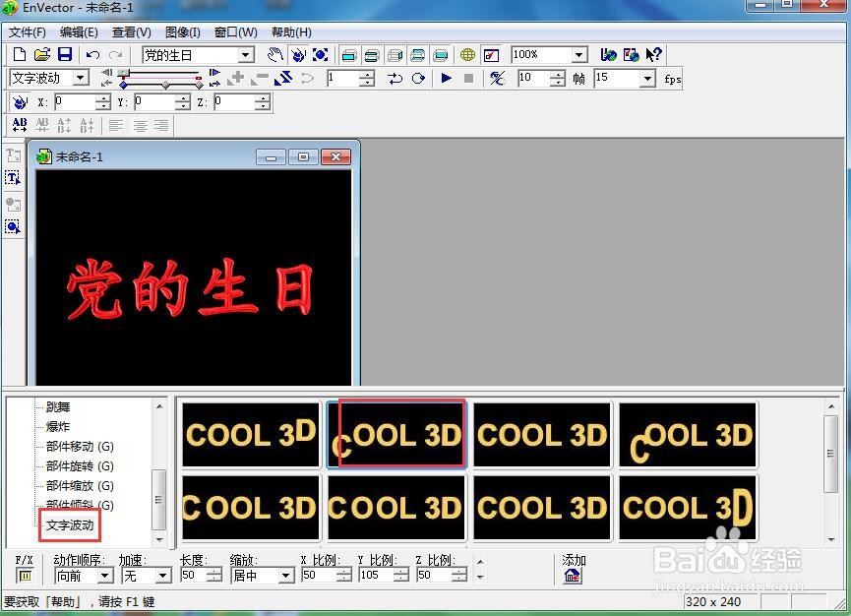Click the X position input field
This screenshot has height=616, width=851.
[76, 102]
